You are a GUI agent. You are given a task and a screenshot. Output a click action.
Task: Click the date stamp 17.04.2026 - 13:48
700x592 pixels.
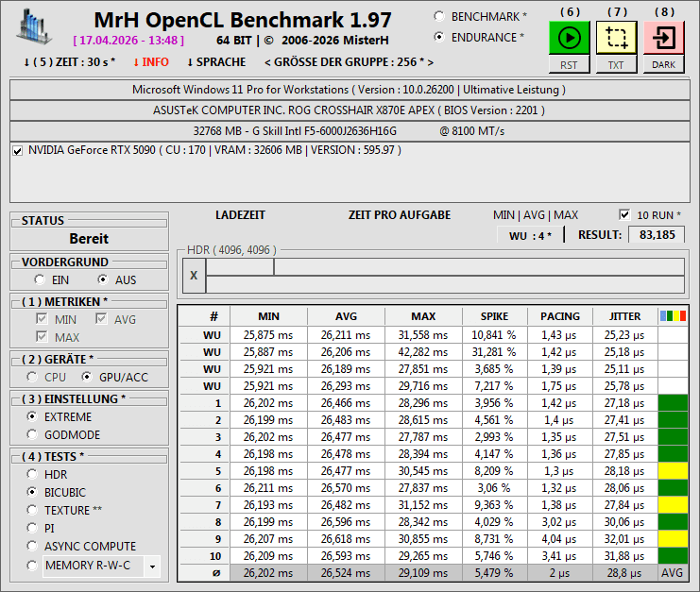tap(128, 41)
